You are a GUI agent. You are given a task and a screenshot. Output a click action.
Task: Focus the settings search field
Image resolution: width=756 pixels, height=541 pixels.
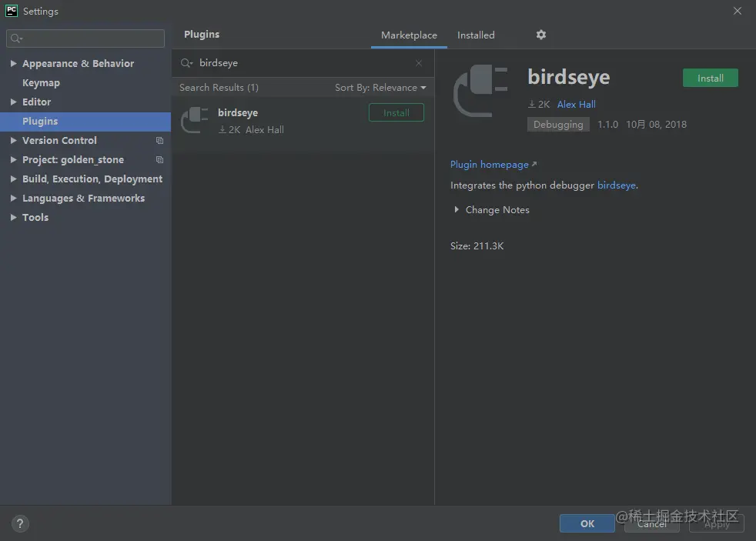[85, 38]
